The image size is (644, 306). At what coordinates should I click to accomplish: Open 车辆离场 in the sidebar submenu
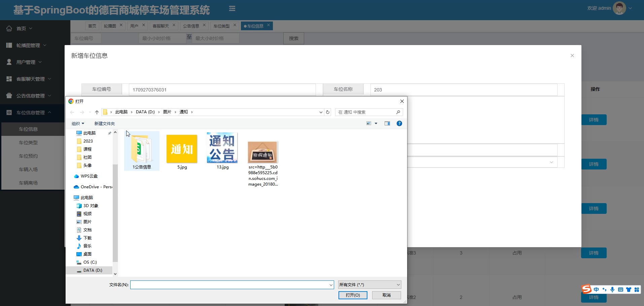coord(28,183)
